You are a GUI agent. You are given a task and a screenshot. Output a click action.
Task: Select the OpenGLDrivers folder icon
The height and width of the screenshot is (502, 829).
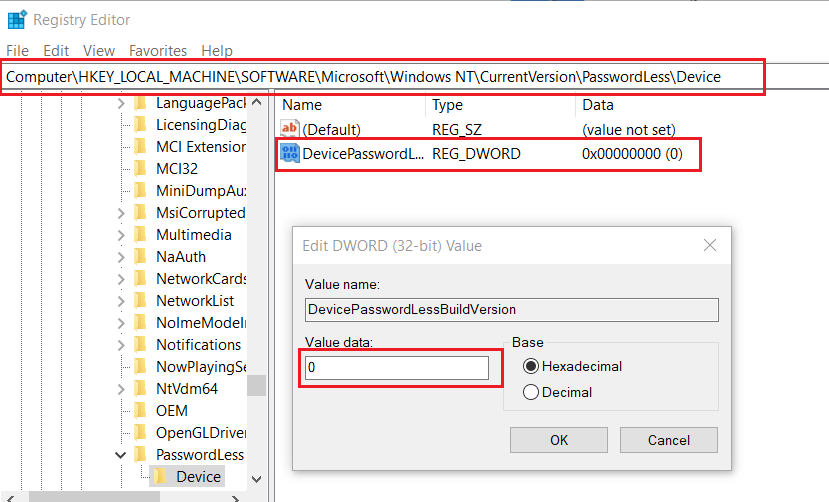[141, 432]
